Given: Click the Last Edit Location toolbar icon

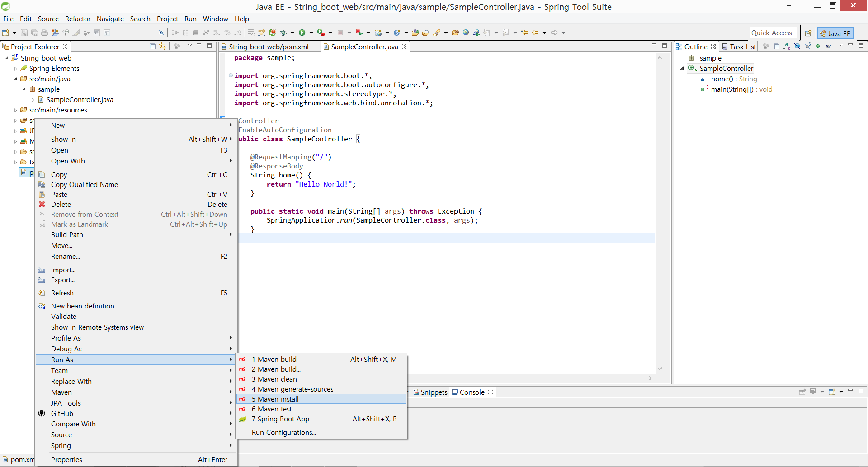Looking at the screenshot, I should (524, 33).
